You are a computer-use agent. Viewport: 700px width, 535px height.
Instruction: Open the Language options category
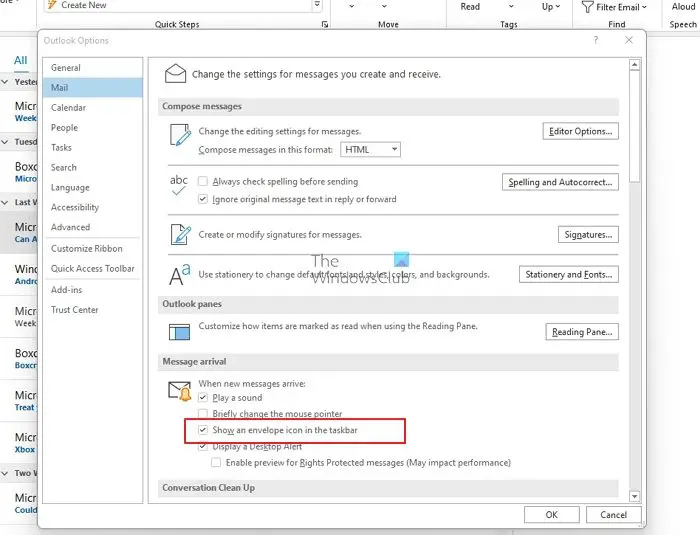[93, 188]
